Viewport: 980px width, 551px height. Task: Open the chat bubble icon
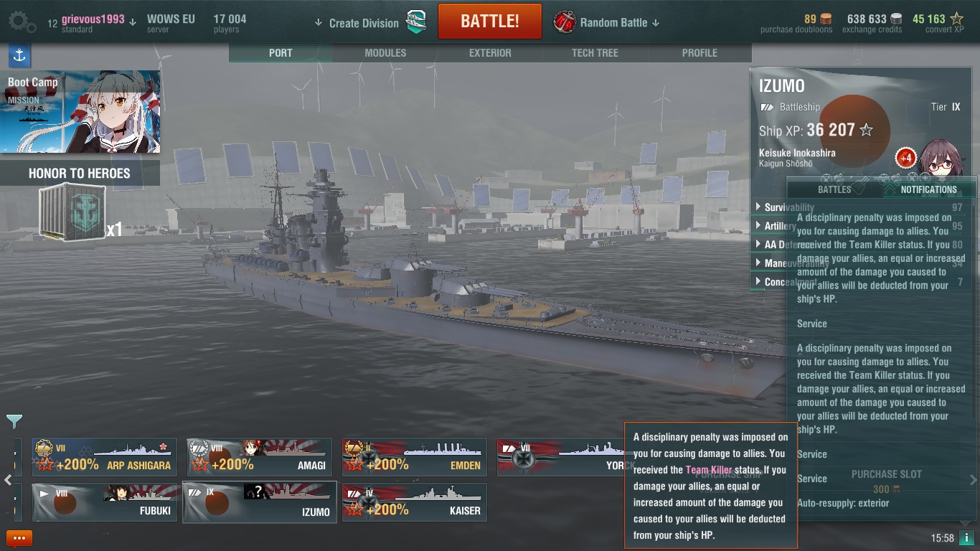coord(19,538)
